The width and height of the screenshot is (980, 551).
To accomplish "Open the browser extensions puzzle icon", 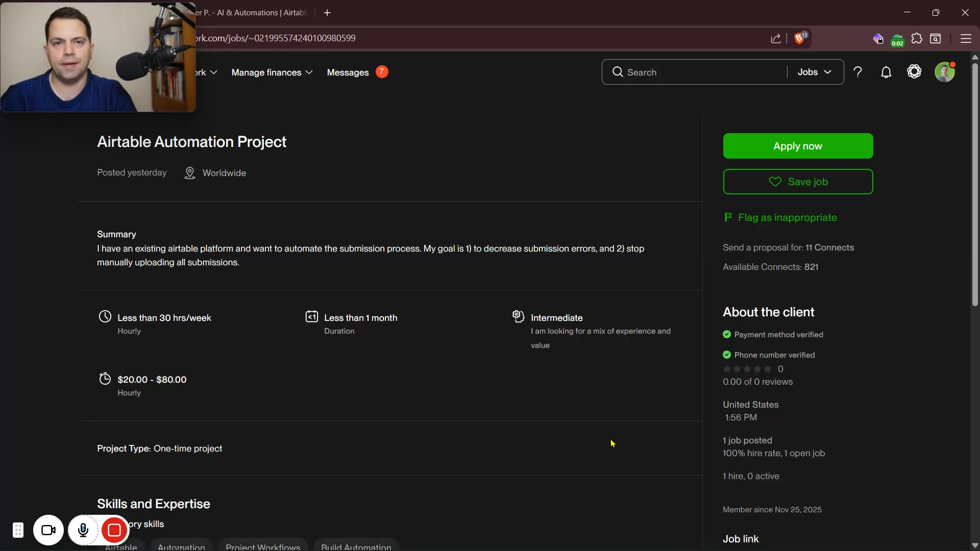I will [x=917, y=39].
